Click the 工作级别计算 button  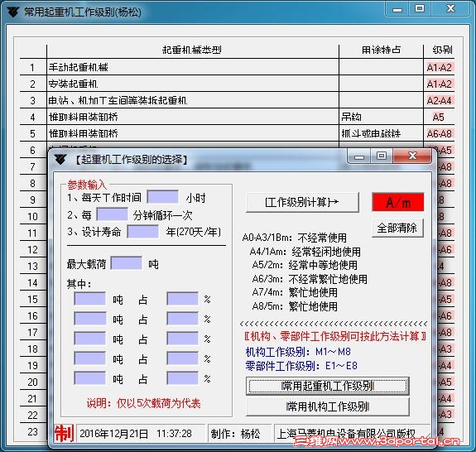click(302, 202)
